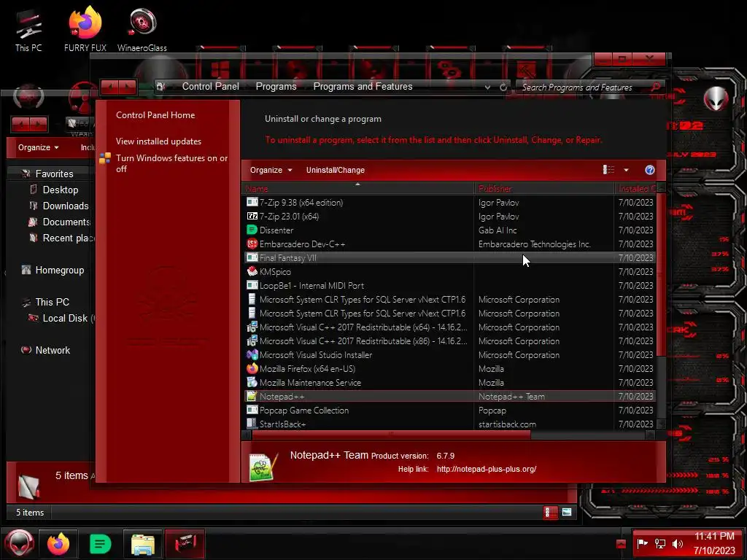Viewport: 747px width, 560px height.
Task: Select the StartIsBack+ row
Action: click(x=449, y=424)
